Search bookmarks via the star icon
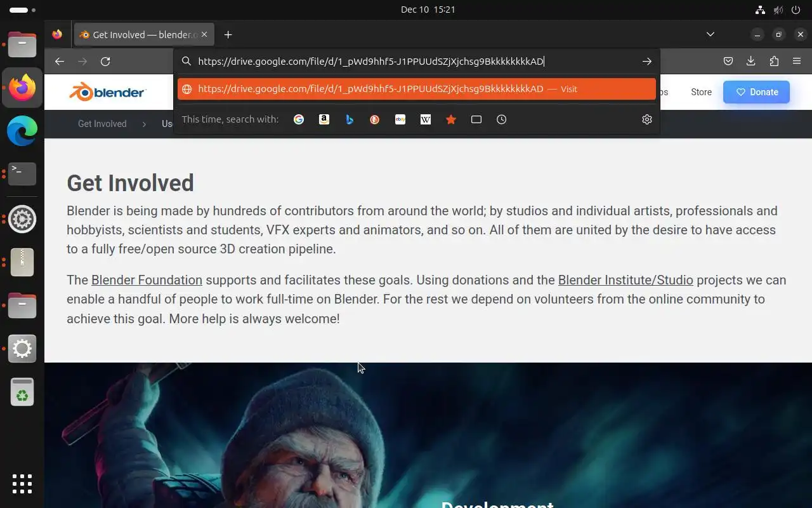 click(451, 119)
